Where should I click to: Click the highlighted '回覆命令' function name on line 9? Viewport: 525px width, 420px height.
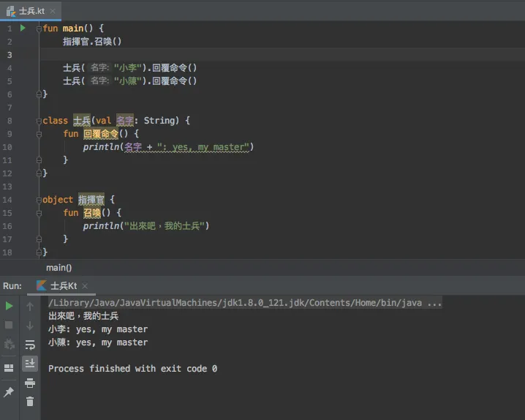(101, 134)
